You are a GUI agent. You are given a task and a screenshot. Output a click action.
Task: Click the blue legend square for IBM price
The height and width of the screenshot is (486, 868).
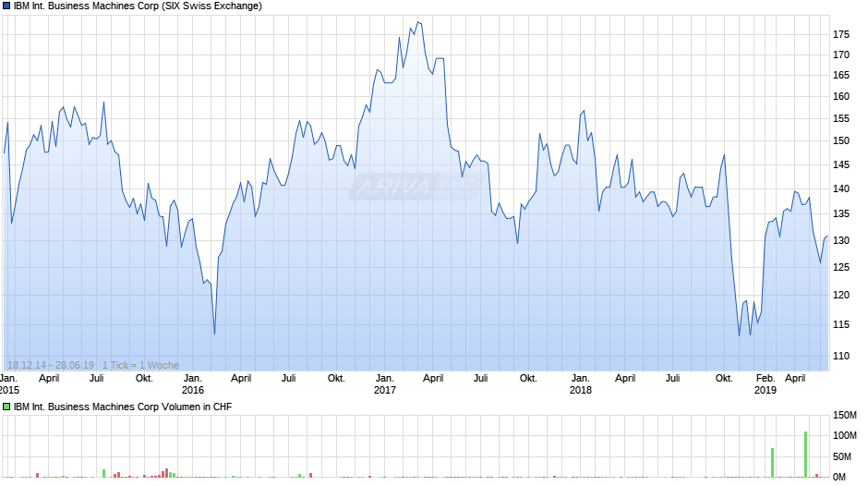coord(6,6)
